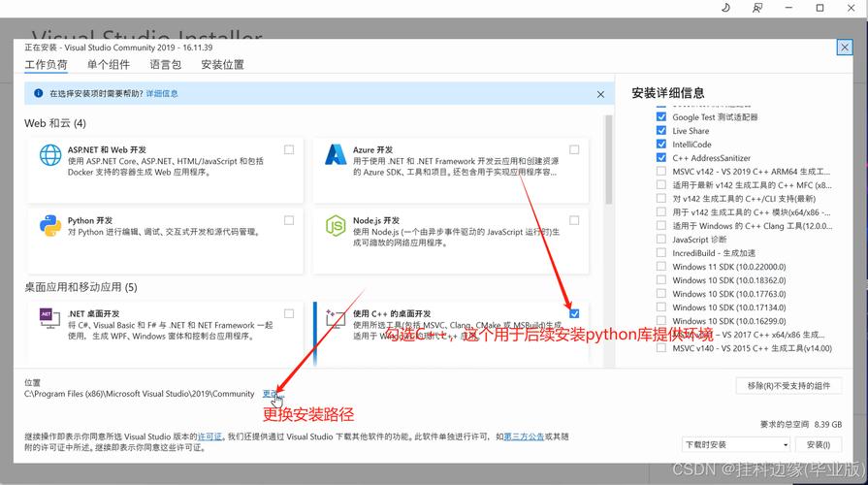Check the ASP.NET 和 Web 开发 workload checkbox
Screen dimensions: 868x485
click(x=289, y=149)
